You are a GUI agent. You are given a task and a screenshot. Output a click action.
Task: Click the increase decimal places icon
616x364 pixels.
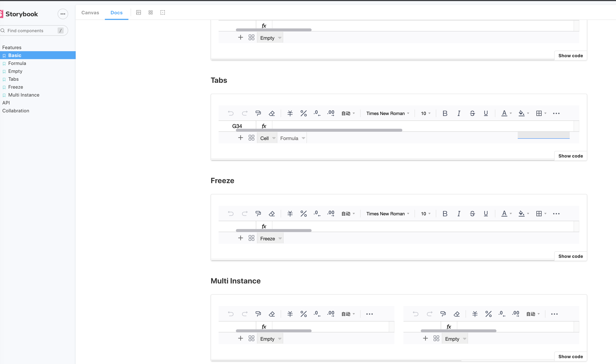[331, 113]
